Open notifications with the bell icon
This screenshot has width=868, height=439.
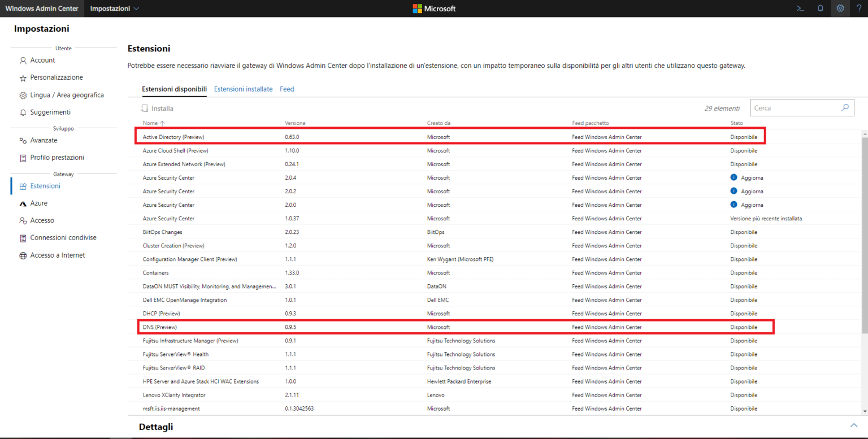click(x=820, y=8)
